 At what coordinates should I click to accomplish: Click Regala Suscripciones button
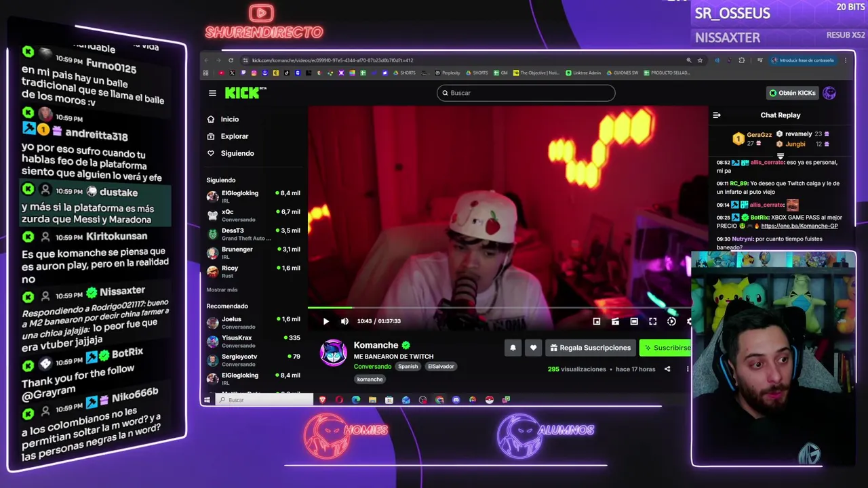point(590,348)
